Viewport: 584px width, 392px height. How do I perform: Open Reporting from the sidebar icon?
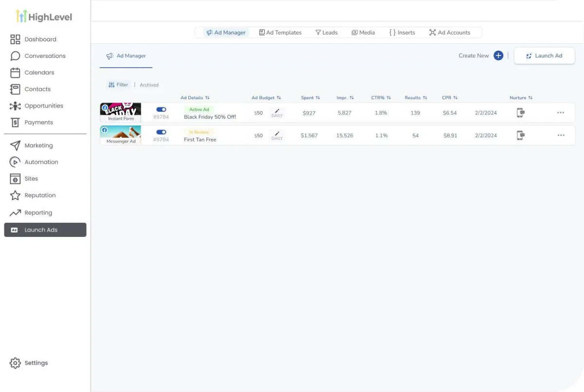(16, 213)
